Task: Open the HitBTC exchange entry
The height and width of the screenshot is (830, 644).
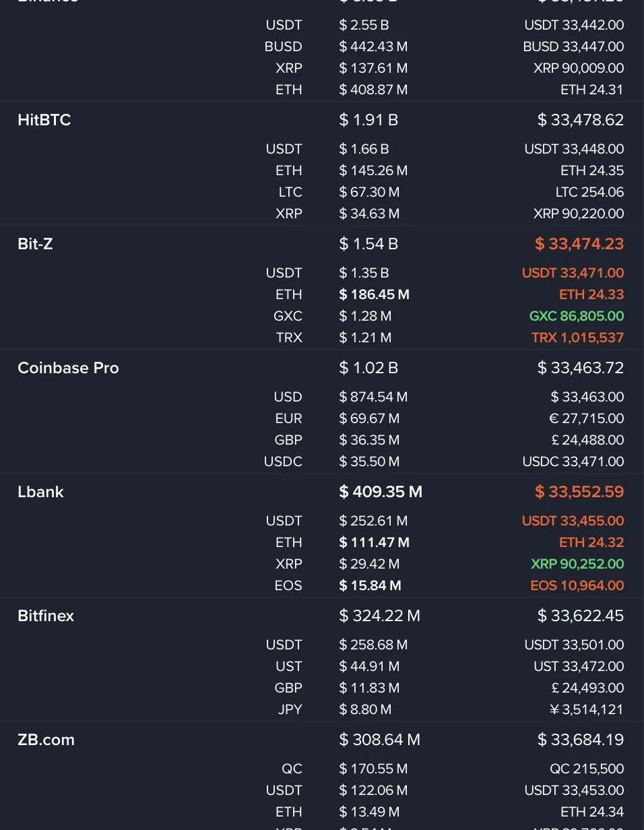Action: (44, 120)
